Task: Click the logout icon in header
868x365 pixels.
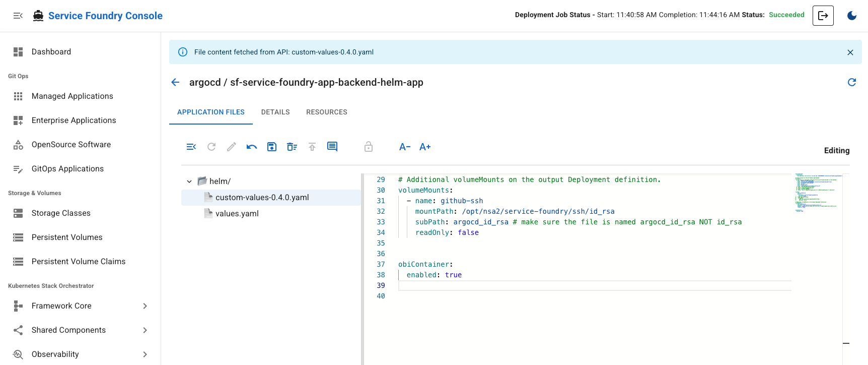Action: (823, 16)
